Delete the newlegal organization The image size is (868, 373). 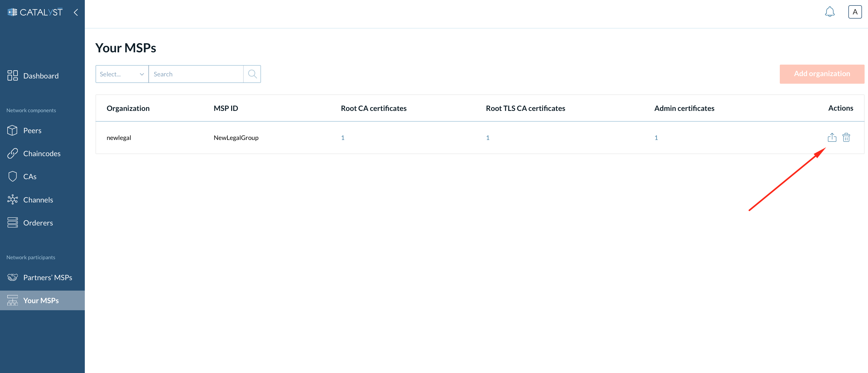[847, 137]
